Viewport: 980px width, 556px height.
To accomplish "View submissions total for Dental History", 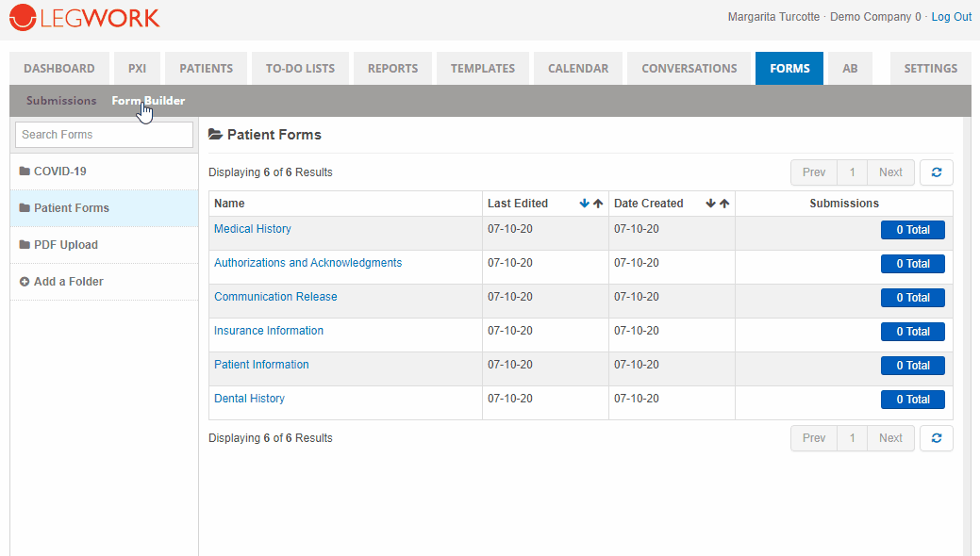I will click(912, 400).
